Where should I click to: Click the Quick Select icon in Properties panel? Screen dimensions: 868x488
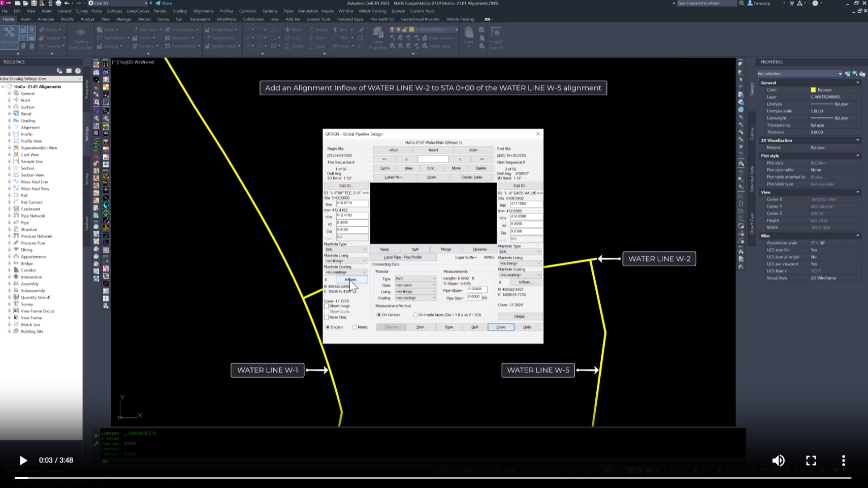(x=862, y=74)
